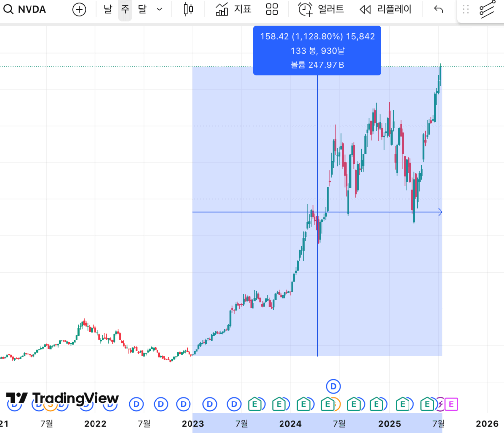Choose the 달 (month) interval

[142, 9]
